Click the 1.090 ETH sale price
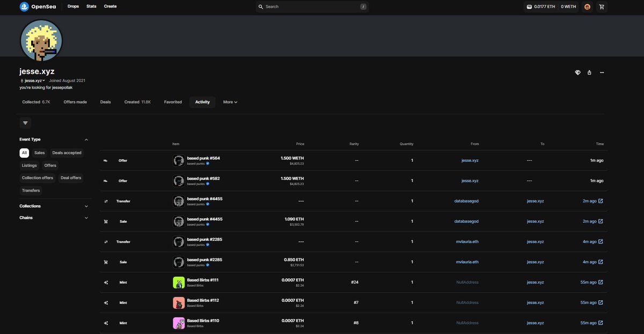The width and height of the screenshot is (644, 334). pyautogui.click(x=294, y=219)
